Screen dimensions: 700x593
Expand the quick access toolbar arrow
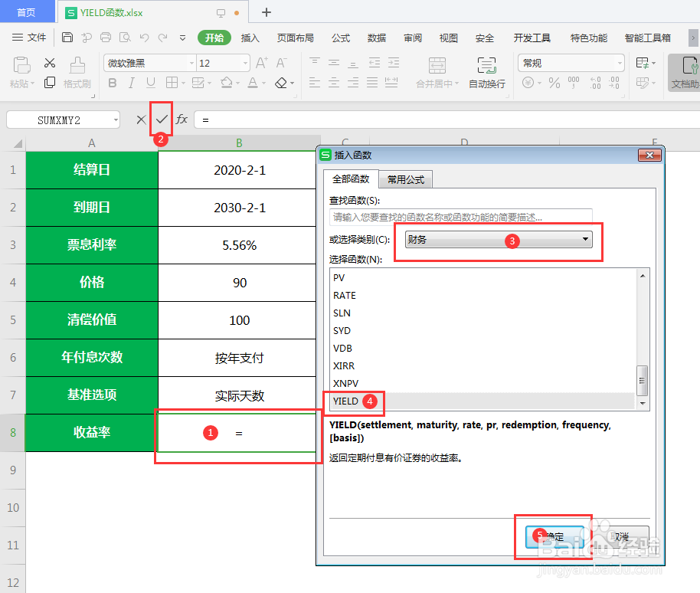coord(182,38)
